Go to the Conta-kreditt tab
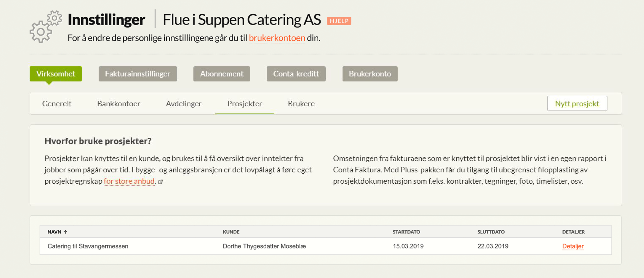This screenshot has height=278, width=644. click(296, 74)
